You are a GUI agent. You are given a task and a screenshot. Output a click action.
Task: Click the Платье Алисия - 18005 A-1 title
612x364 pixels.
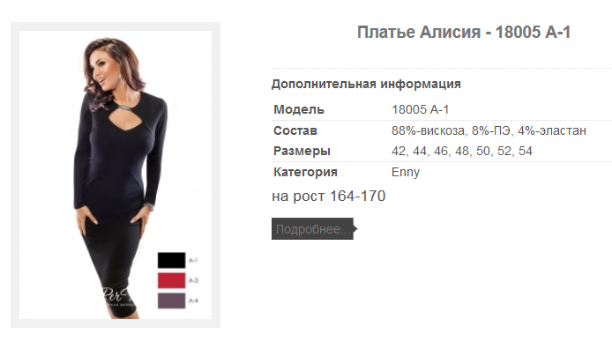464,32
